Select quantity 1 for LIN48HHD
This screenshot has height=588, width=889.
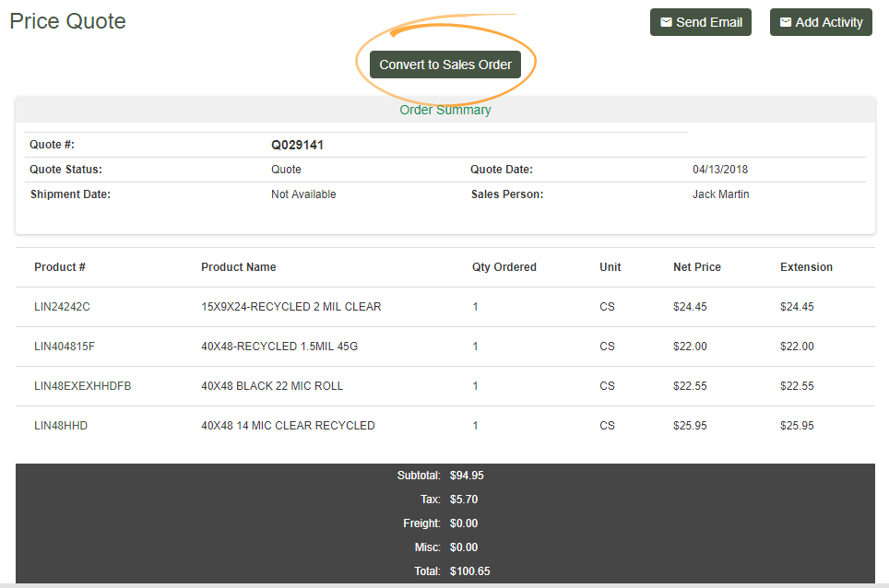coord(475,425)
